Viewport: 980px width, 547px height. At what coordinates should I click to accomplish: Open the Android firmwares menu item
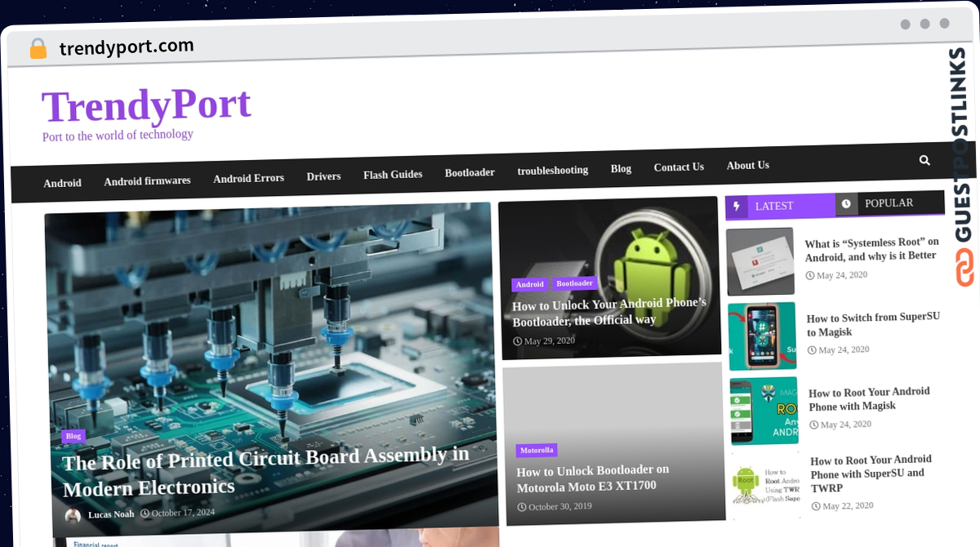pyautogui.click(x=147, y=181)
